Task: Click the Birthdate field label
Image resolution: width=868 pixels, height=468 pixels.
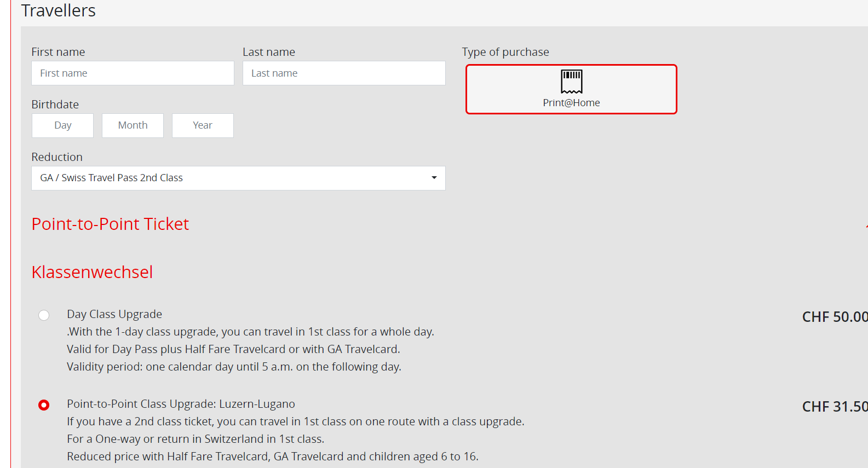Action: [55, 105]
